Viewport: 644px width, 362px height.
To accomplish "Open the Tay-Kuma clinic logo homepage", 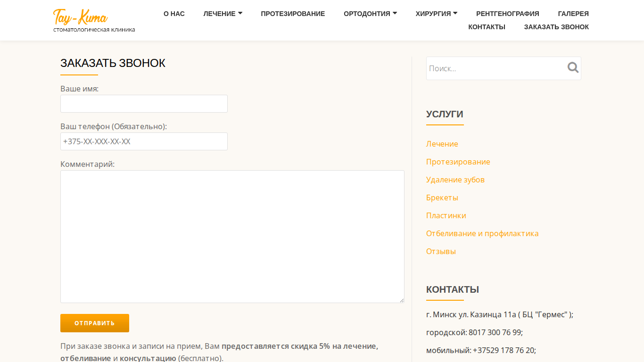I will (94, 21).
